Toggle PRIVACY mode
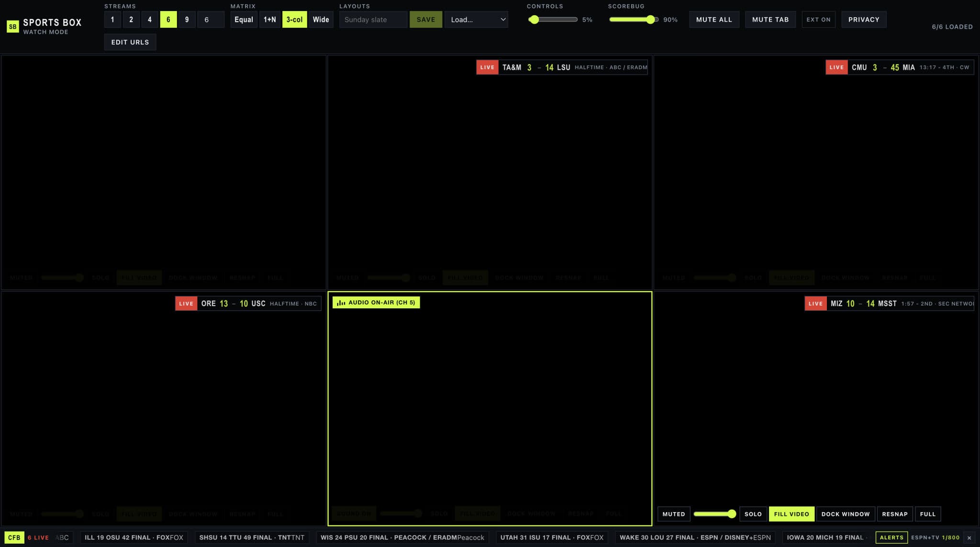The width and height of the screenshot is (980, 547). [x=864, y=20]
